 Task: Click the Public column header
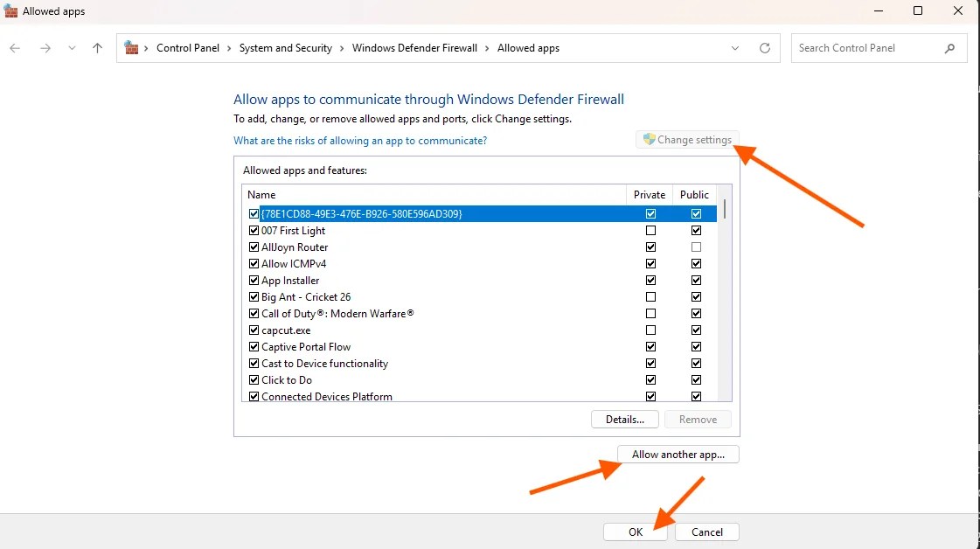pyautogui.click(x=694, y=194)
